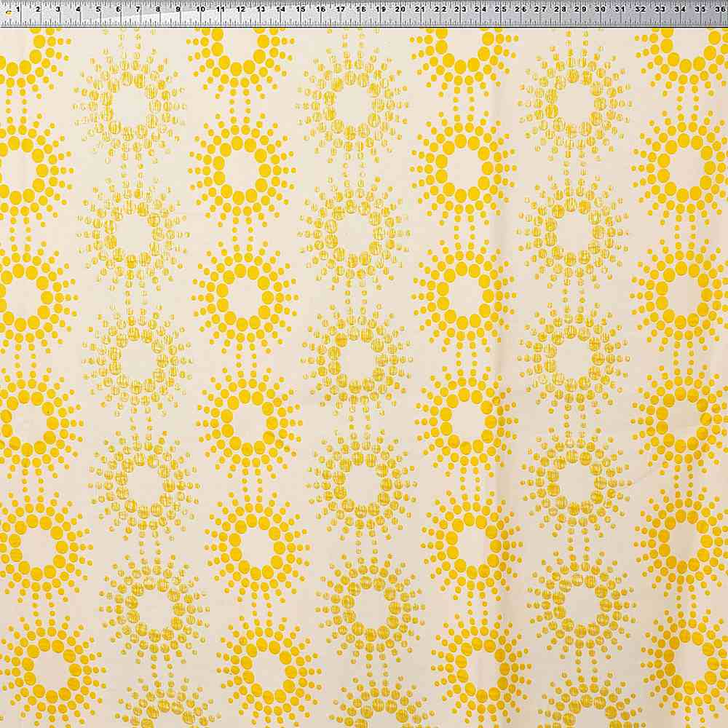Click the ruler number "16"
This screenshot has width=728, height=728.
[x=321, y=9]
